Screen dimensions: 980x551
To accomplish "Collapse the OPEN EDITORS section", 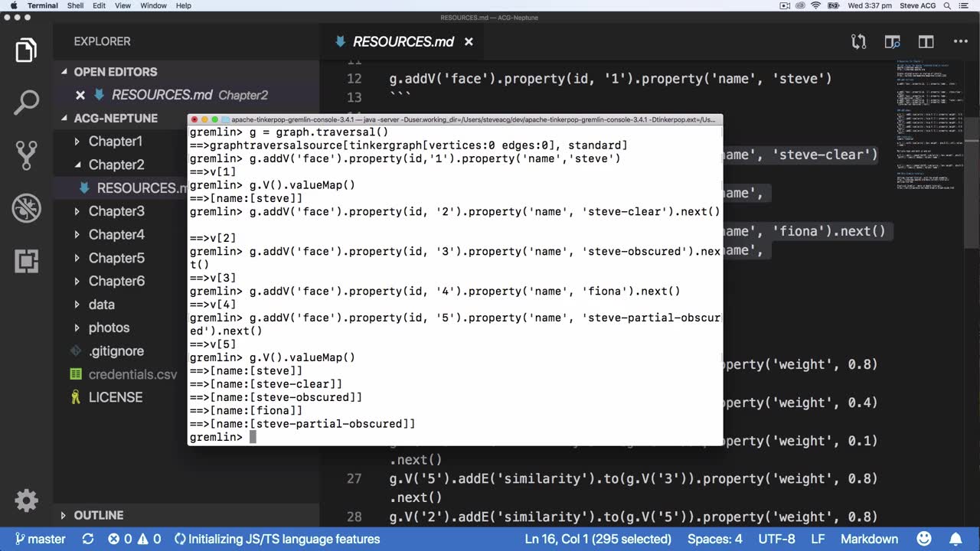I will (x=186, y=72).
